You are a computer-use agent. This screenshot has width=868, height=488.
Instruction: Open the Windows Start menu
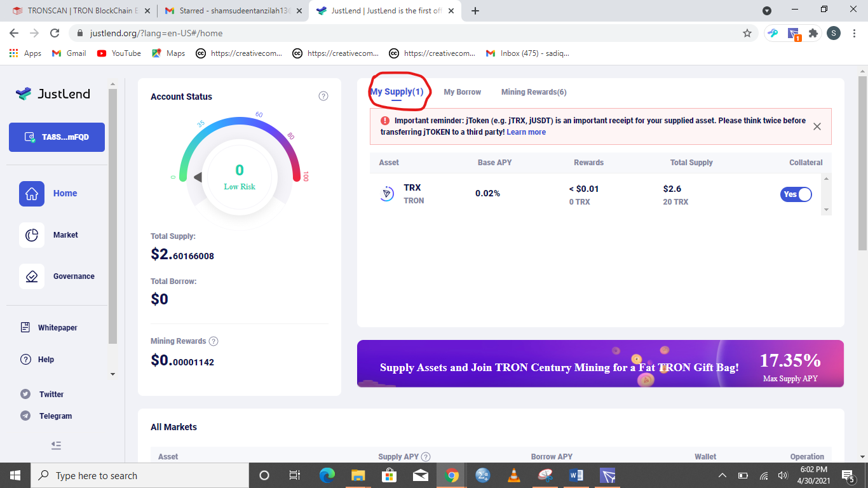15,475
